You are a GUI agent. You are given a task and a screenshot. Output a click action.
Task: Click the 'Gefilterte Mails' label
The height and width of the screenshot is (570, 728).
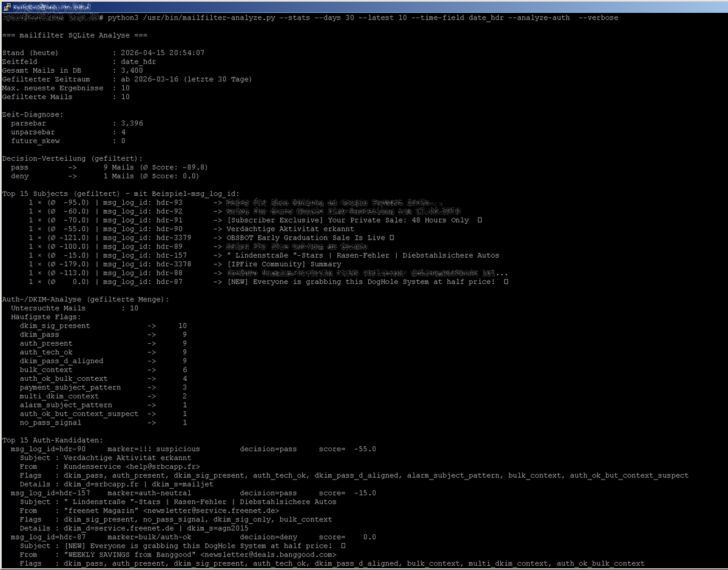click(x=37, y=97)
